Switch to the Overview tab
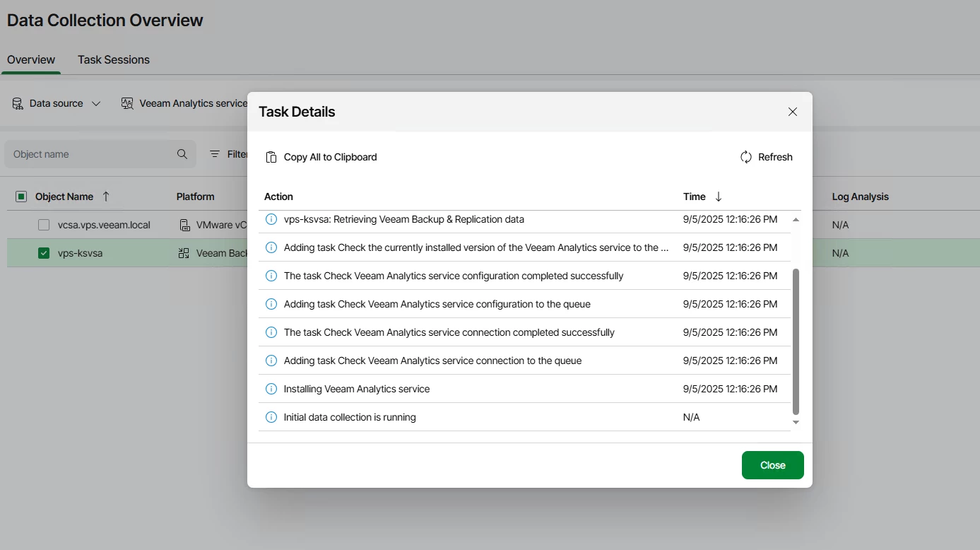This screenshot has height=550, width=980. [31, 59]
